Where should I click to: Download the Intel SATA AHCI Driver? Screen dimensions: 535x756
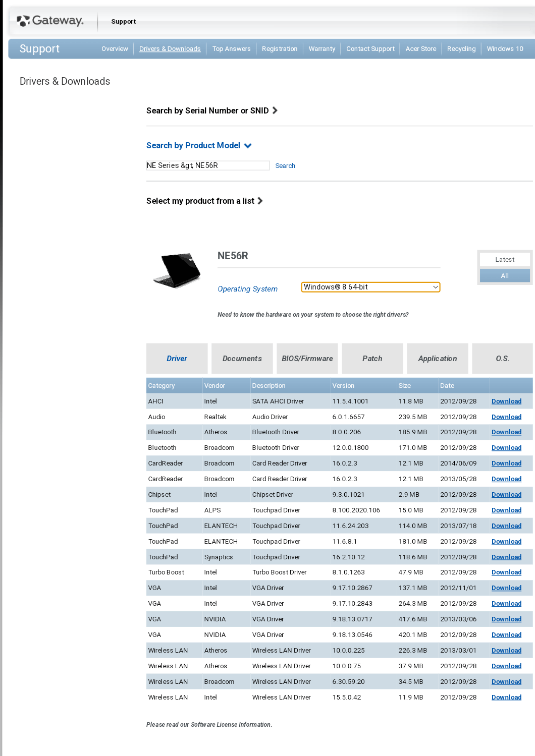(x=507, y=401)
